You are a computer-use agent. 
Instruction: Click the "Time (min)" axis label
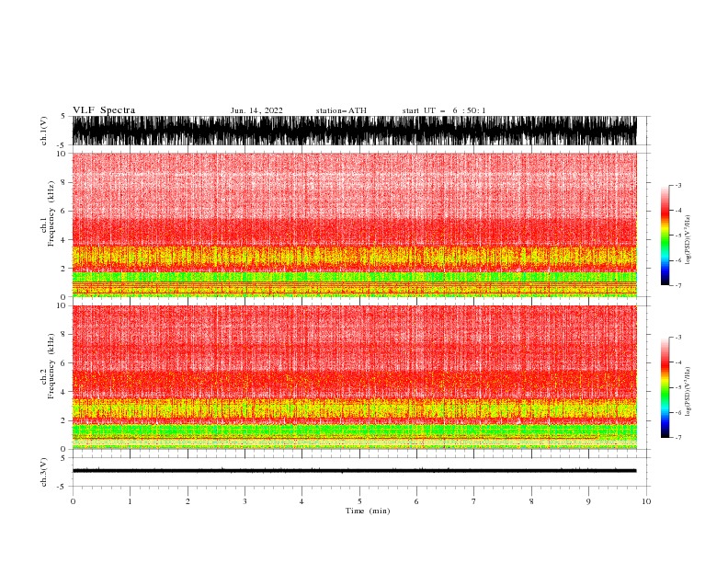pos(368,511)
